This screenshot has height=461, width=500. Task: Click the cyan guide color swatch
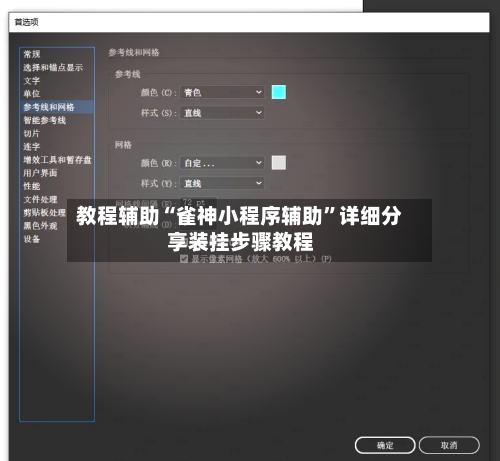(279, 92)
